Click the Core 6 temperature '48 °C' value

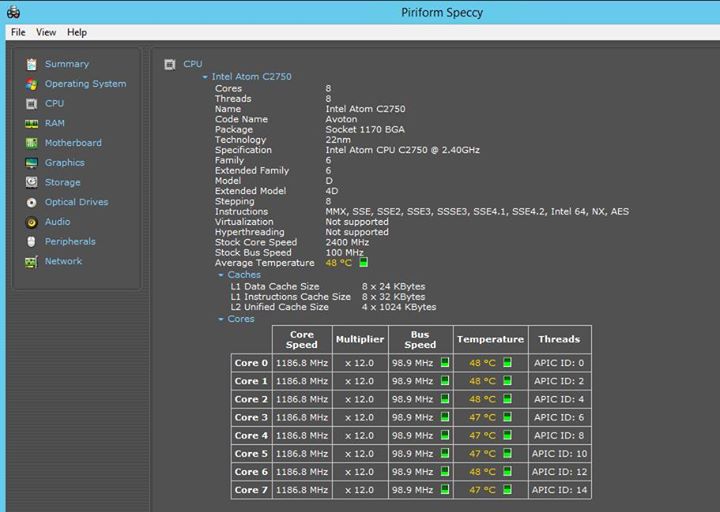coord(482,472)
